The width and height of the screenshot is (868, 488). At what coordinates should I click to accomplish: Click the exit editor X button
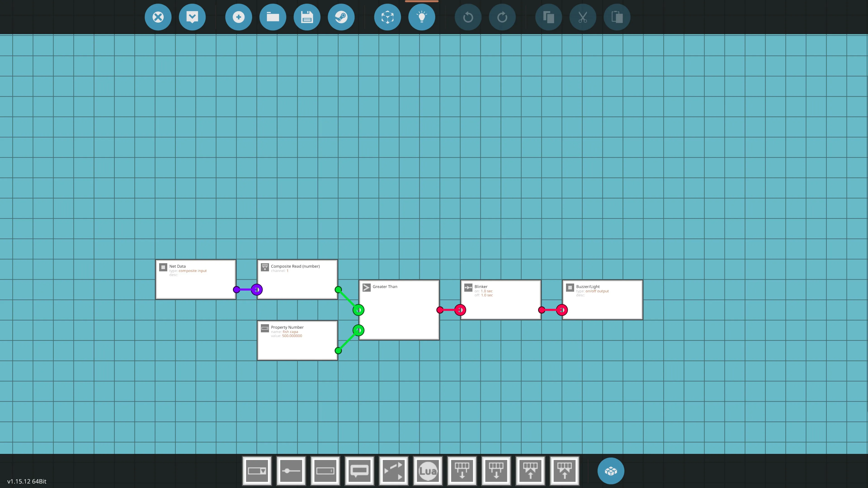tap(158, 17)
